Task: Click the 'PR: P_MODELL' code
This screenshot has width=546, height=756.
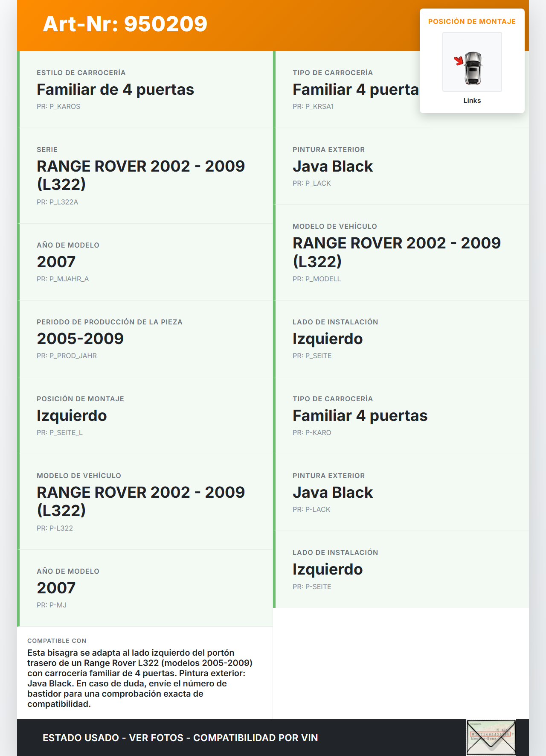Action: [317, 279]
